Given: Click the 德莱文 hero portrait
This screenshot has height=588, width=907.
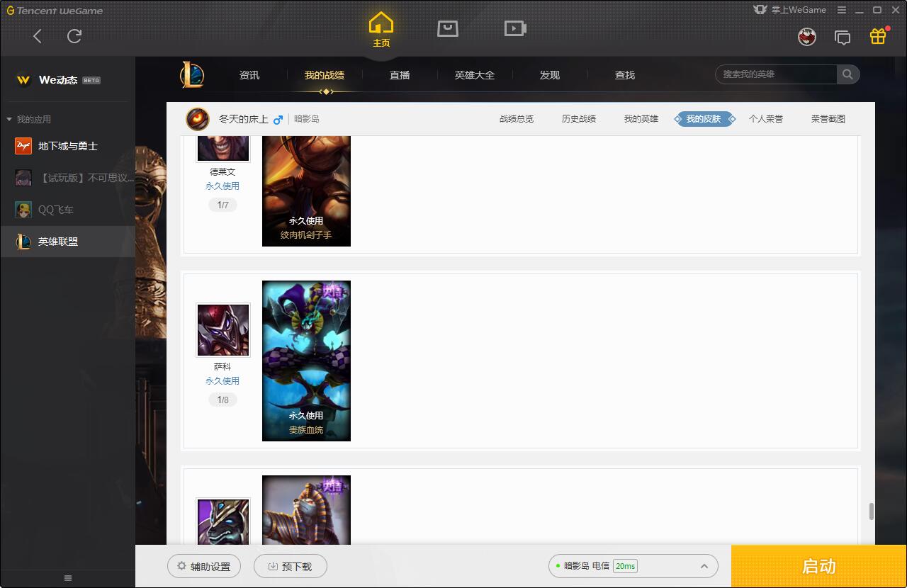Looking at the screenshot, I should tap(222, 148).
